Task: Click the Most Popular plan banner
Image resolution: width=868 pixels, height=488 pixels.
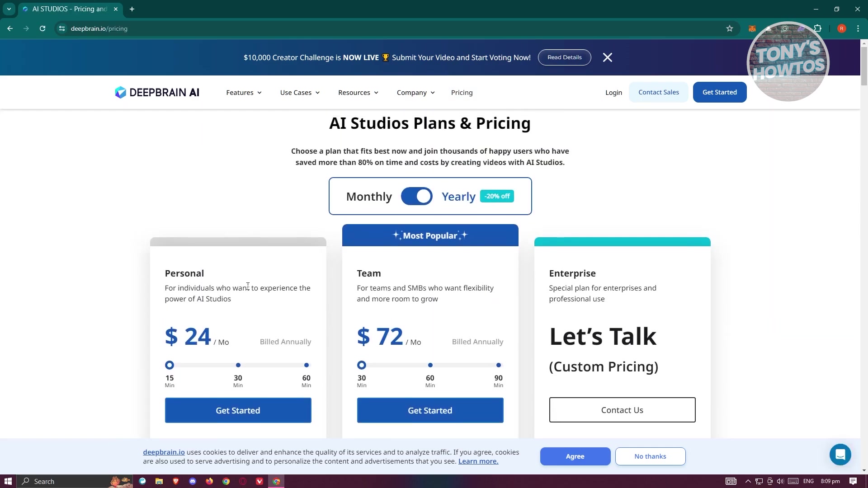Action: 430,235
